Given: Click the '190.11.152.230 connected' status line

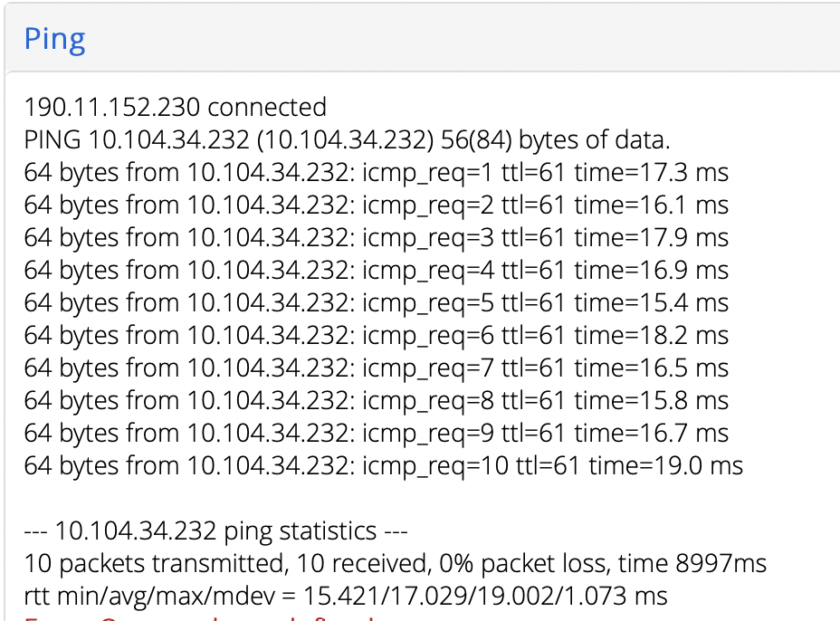Looking at the screenshot, I should 176,107.
